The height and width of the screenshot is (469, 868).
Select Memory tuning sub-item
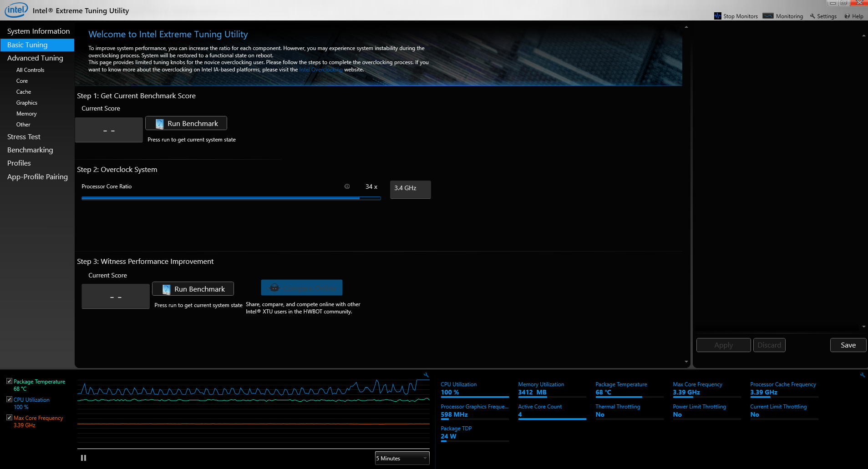pyautogui.click(x=26, y=114)
